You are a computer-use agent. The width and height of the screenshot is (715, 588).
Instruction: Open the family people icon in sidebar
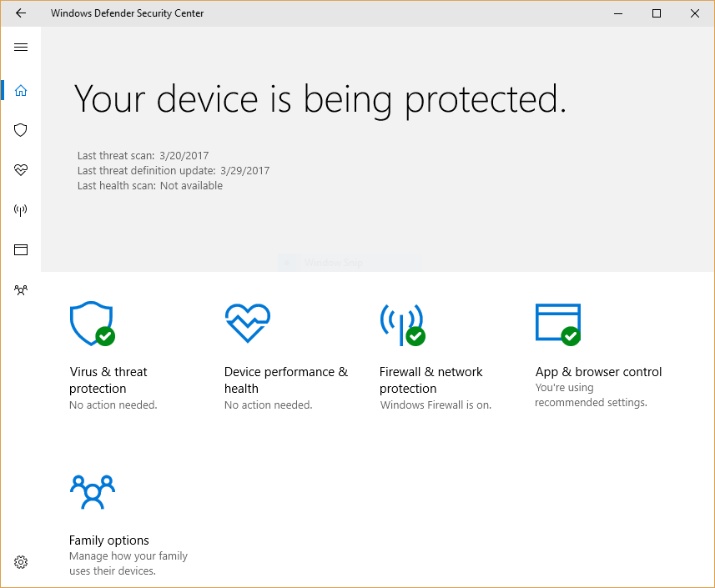21,290
